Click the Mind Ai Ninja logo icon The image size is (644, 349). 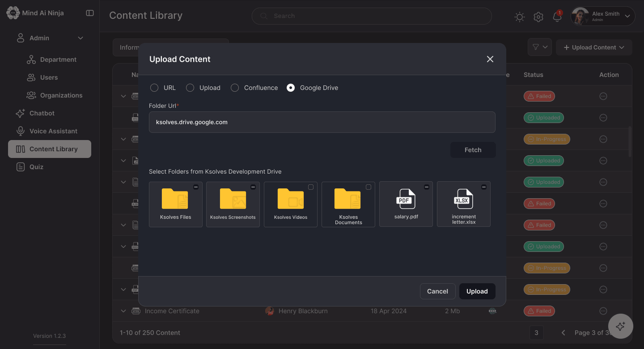(13, 13)
